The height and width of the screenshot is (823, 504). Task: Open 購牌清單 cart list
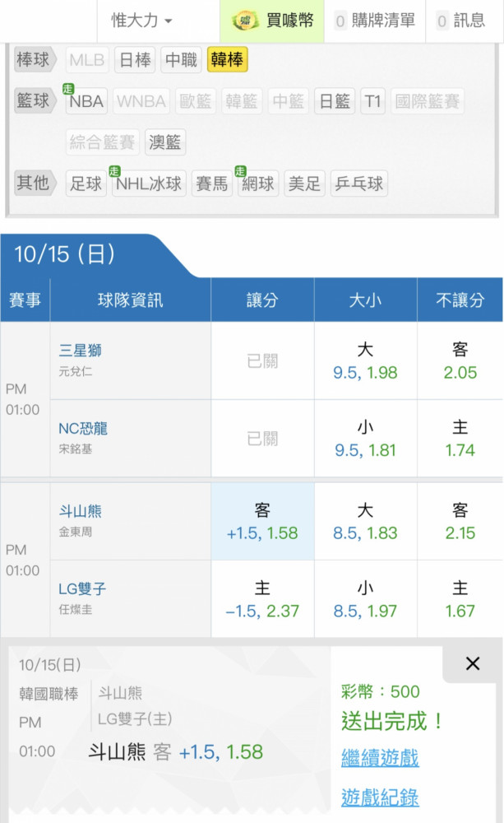coord(375,21)
